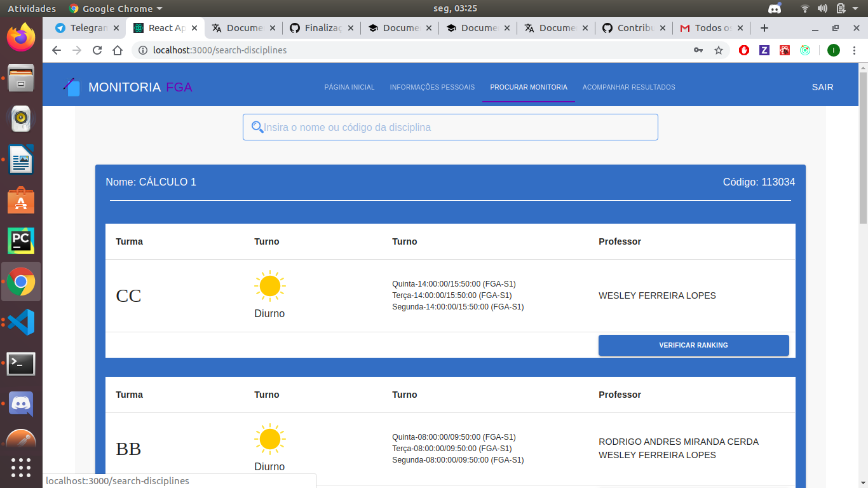The width and height of the screenshot is (868, 488).
Task: Click the sun icon for turma BB
Action: (x=270, y=439)
